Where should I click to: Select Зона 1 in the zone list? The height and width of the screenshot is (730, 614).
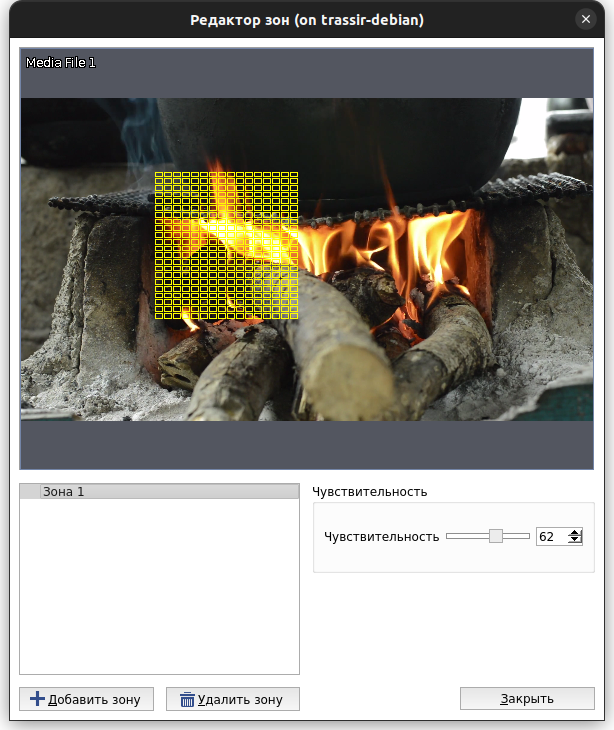(159, 492)
